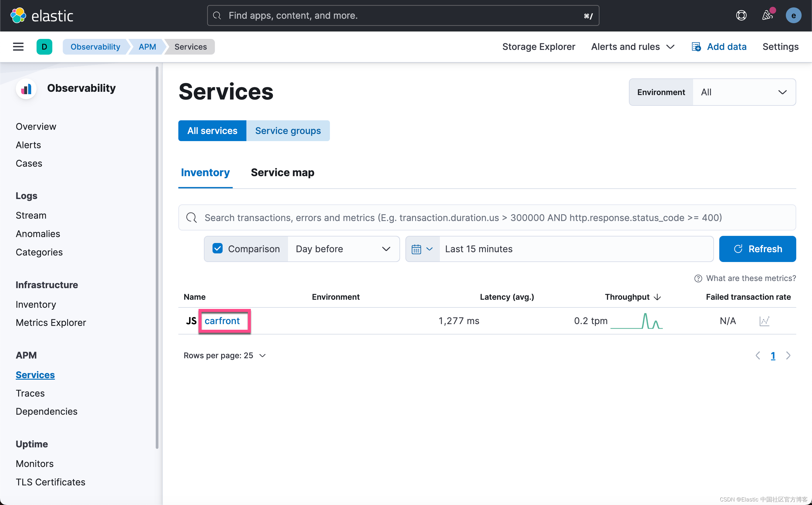Image resolution: width=812 pixels, height=505 pixels.
Task: Open Dependencies in the sidebar
Action: click(x=46, y=412)
